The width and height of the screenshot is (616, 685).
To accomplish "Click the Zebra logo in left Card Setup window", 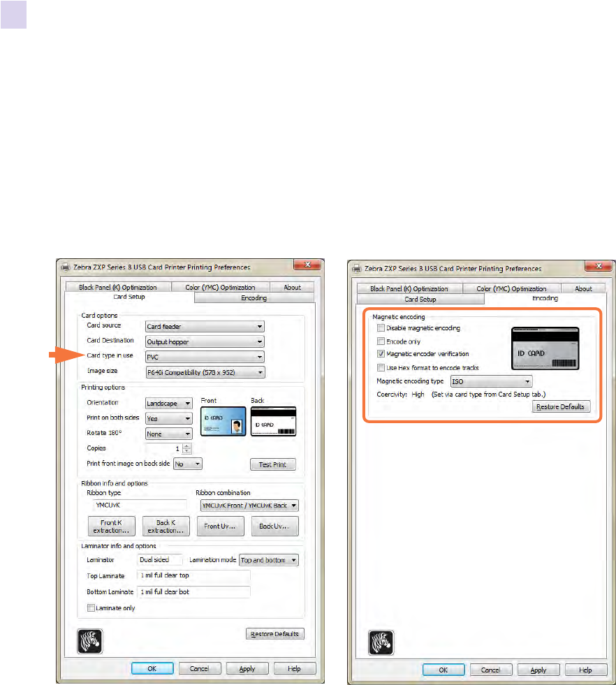I will pyautogui.click(x=90, y=641).
